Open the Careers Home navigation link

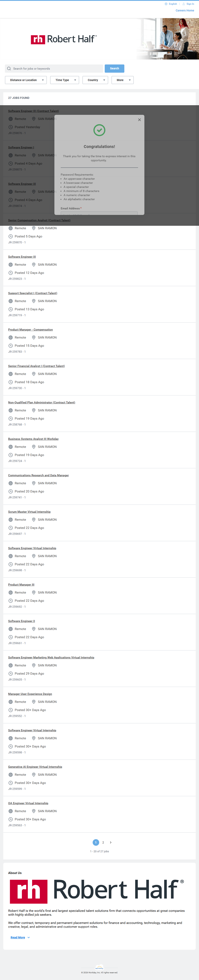click(184, 11)
